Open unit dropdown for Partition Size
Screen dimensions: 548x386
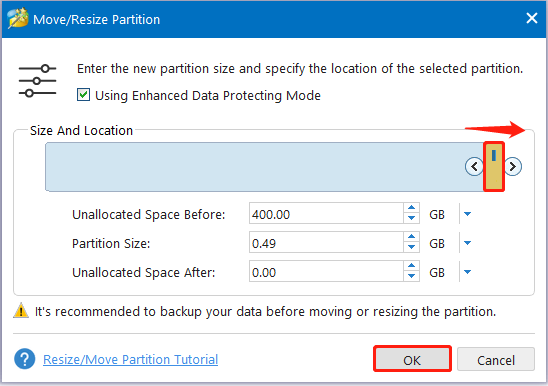coord(467,243)
